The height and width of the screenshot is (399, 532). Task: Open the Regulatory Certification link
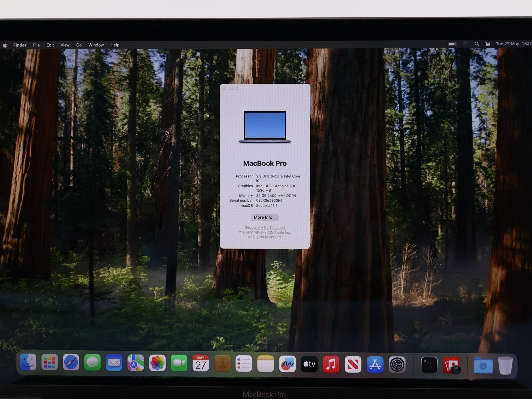point(265,228)
